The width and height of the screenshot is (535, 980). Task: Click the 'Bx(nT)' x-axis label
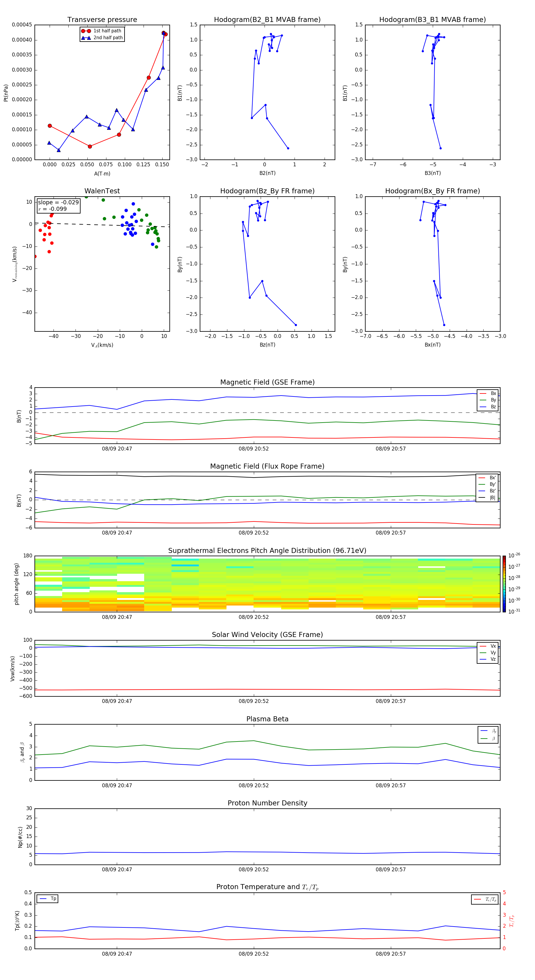click(x=432, y=345)
